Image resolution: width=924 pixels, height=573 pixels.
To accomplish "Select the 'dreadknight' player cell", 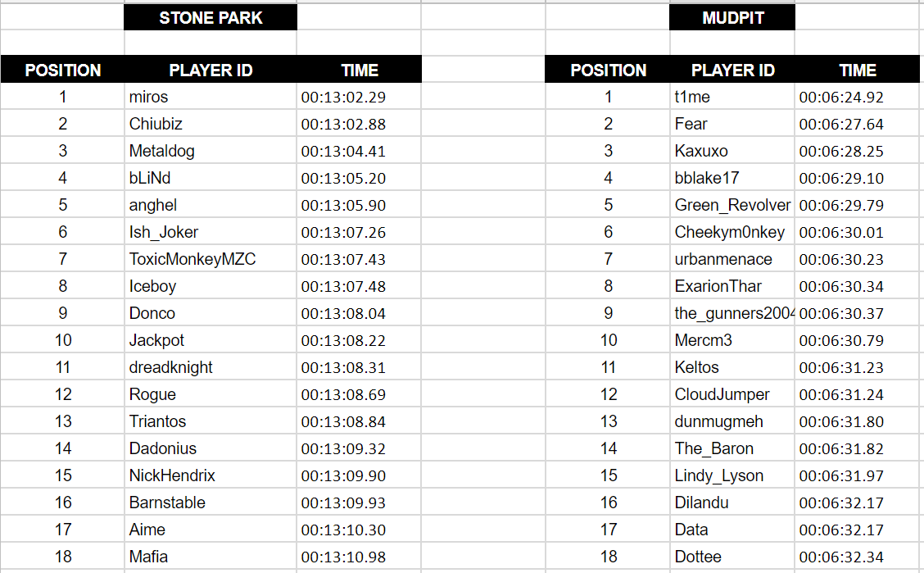I will point(211,367).
